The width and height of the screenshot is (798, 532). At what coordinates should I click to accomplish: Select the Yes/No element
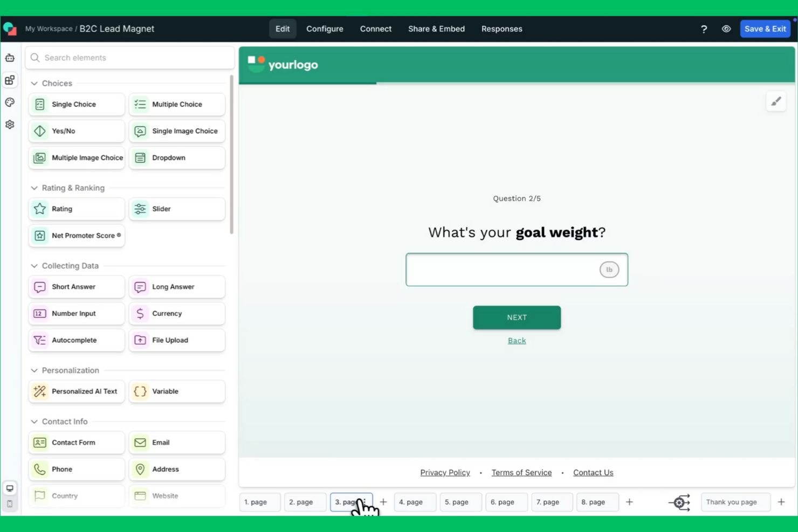click(x=76, y=131)
